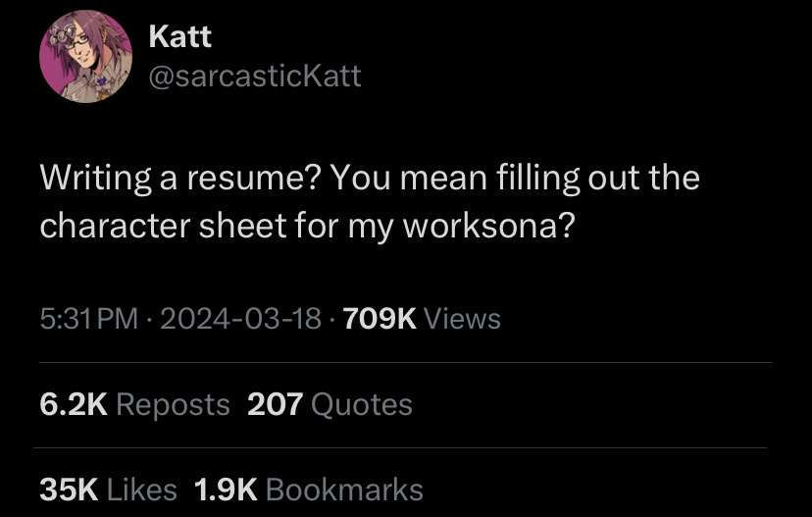Click the line "character sheet for my worksona?"

[x=308, y=227]
